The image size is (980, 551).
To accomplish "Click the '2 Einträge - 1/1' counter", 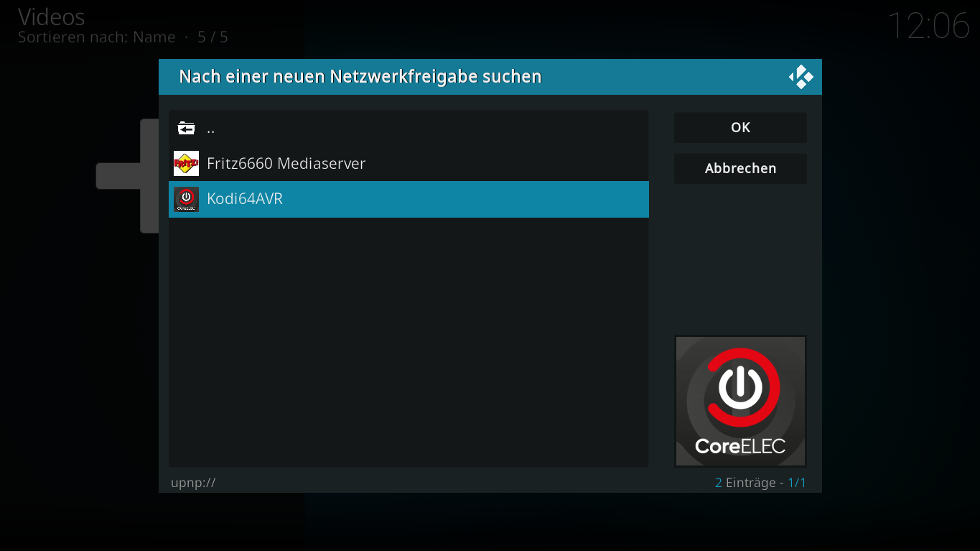I will [760, 483].
